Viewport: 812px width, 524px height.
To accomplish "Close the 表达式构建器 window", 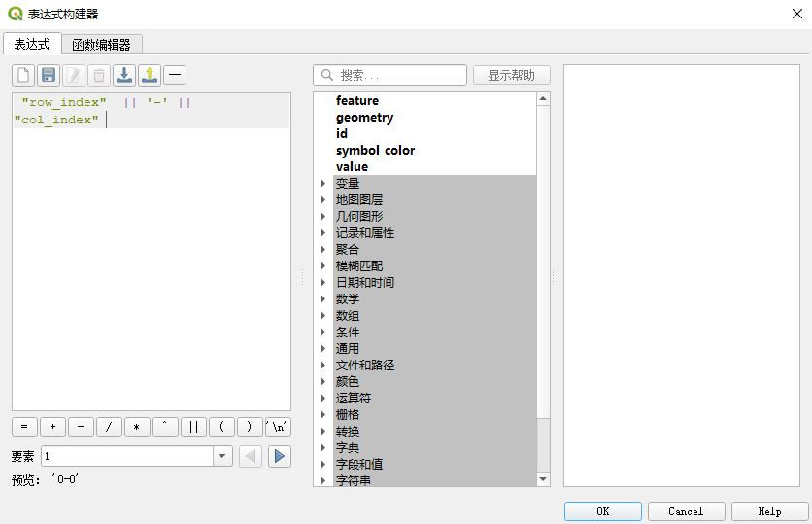I will coord(797,14).
